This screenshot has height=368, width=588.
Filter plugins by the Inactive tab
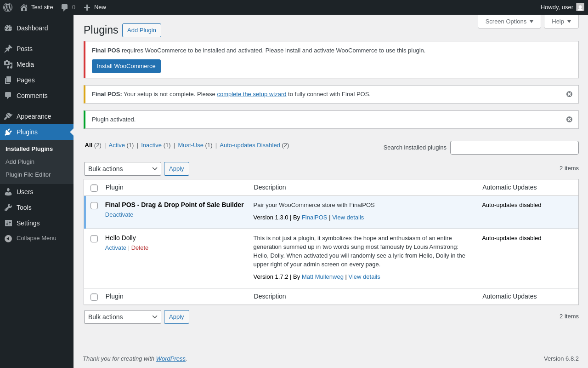(x=151, y=145)
